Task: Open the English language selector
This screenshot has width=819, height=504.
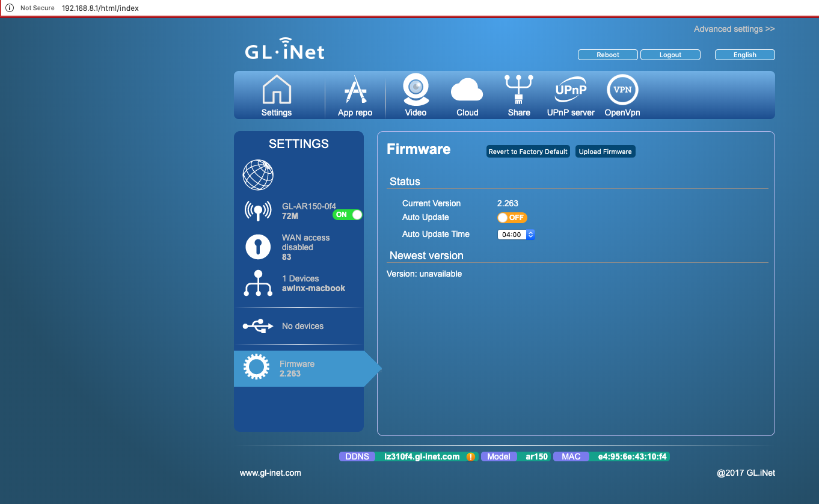Action: [744, 55]
